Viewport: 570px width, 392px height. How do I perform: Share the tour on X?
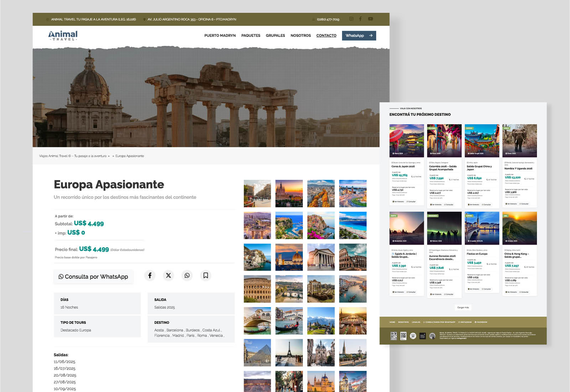click(x=169, y=275)
